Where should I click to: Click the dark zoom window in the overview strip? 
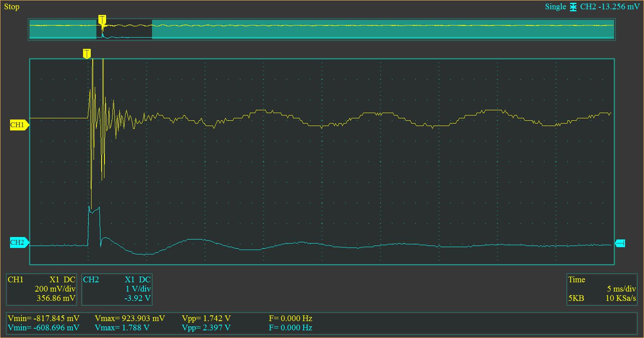click(124, 29)
